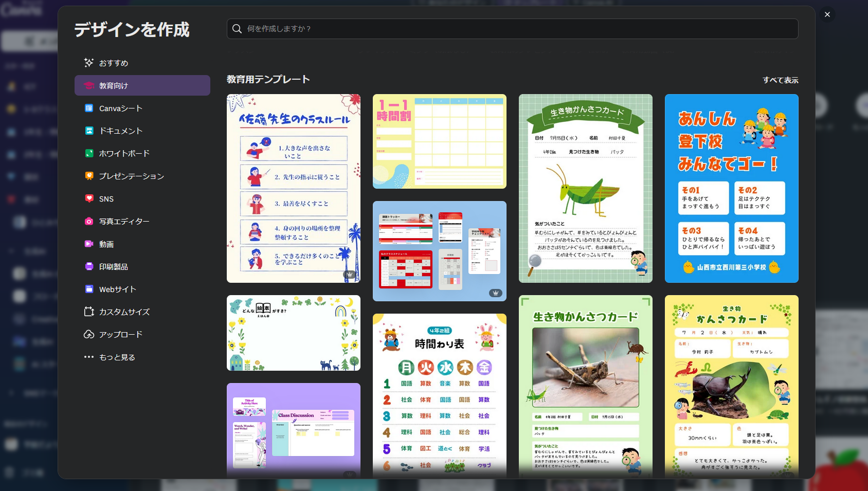This screenshot has width=868, height=491.
Task: Open the SNS category
Action: pos(142,198)
